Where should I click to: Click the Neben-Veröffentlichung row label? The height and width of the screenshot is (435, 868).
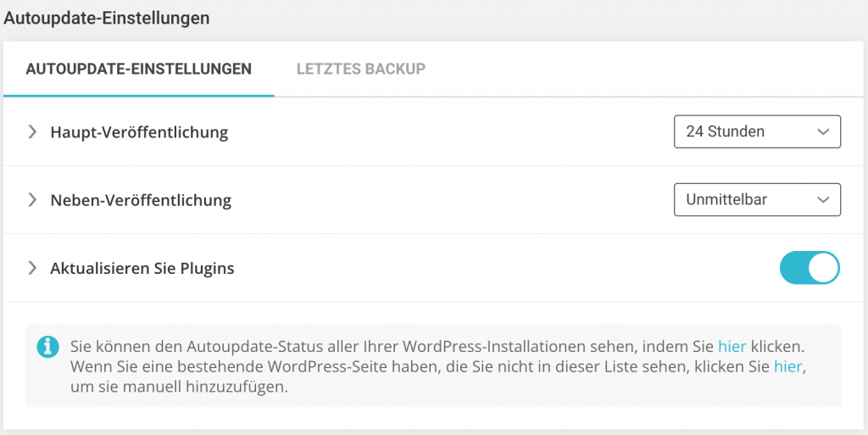click(x=141, y=200)
